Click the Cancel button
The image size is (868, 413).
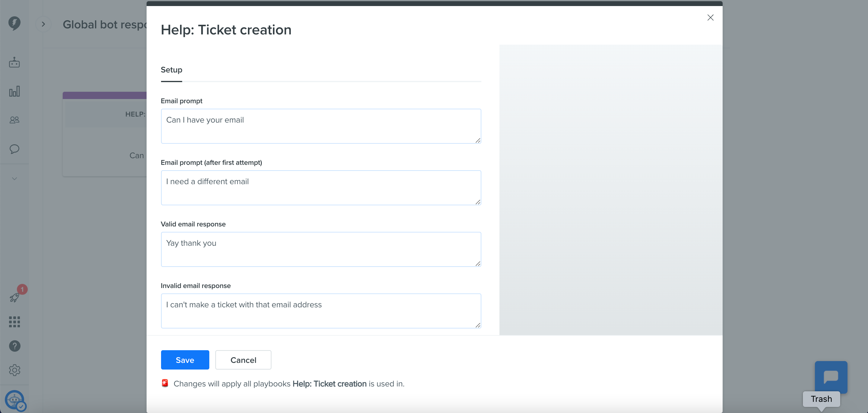243,360
